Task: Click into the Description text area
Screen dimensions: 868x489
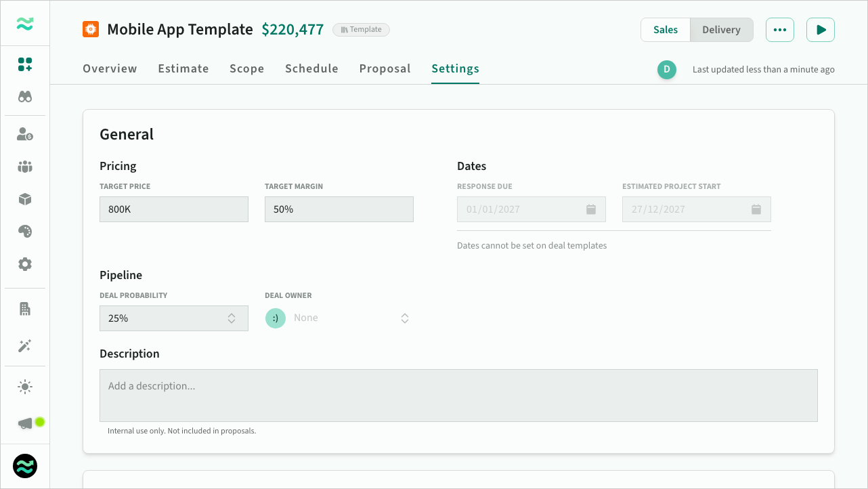Action: coord(458,396)
